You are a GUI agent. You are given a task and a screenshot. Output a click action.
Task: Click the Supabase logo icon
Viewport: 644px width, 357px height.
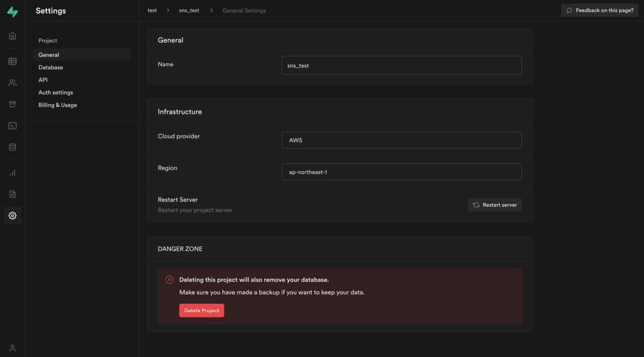pyautogui.click(x=13, y=12)
